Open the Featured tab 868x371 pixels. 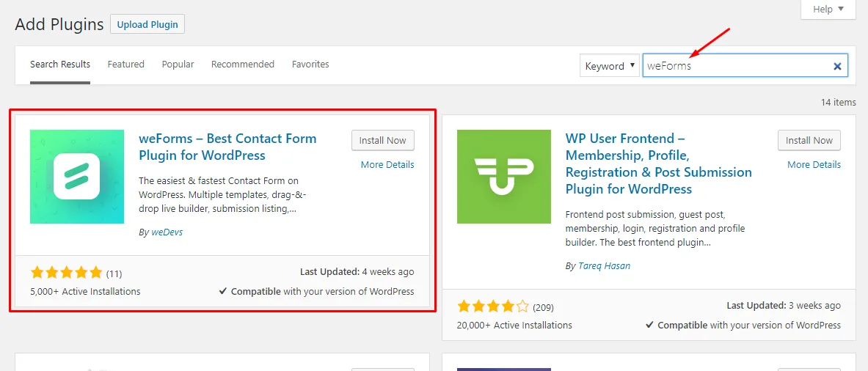pyautogui.click(x=125, y=65)
